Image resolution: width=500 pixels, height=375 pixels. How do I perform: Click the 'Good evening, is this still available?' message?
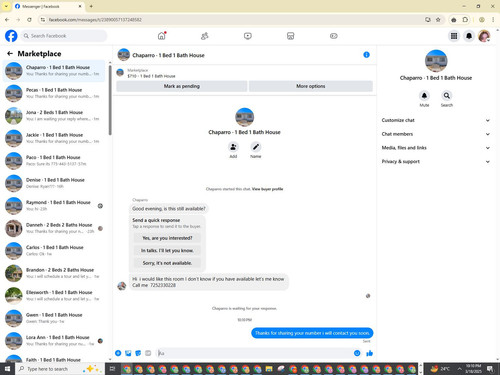(x=169, y=209)
